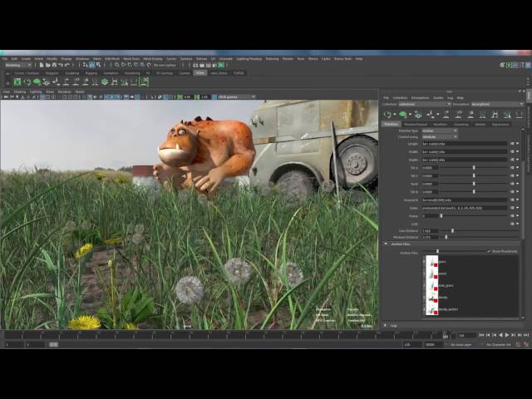Viewport: 532px width, 399px height.
Task: Toggle the Auto Key button at bottom right
Action: (x=518, y=344)
